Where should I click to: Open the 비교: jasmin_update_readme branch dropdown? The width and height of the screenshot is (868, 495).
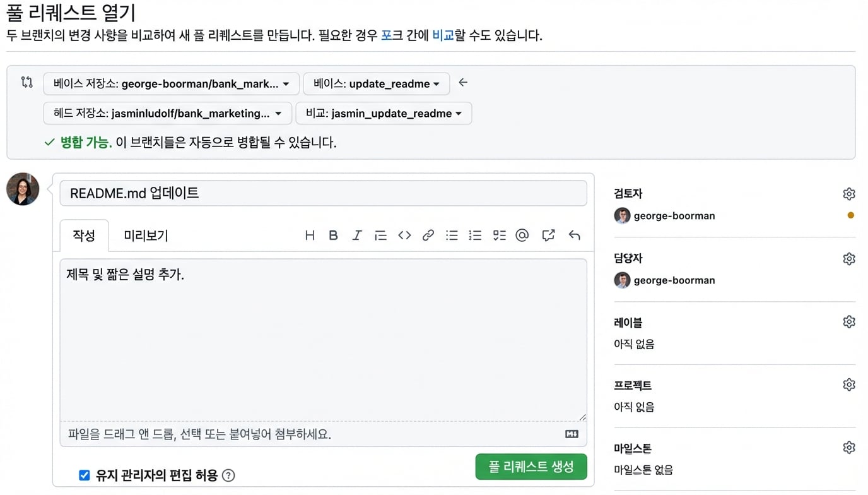tap(384, 114)
